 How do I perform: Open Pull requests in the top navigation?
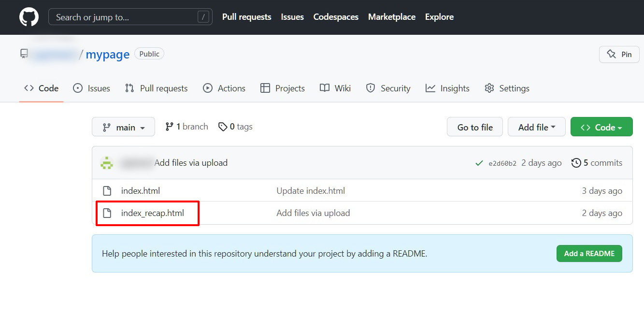point(246,17)
